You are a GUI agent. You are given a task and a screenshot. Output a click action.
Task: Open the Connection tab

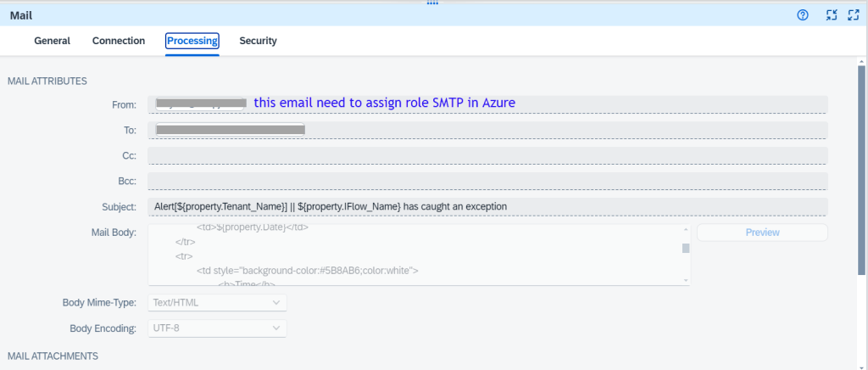coord(119,41)
